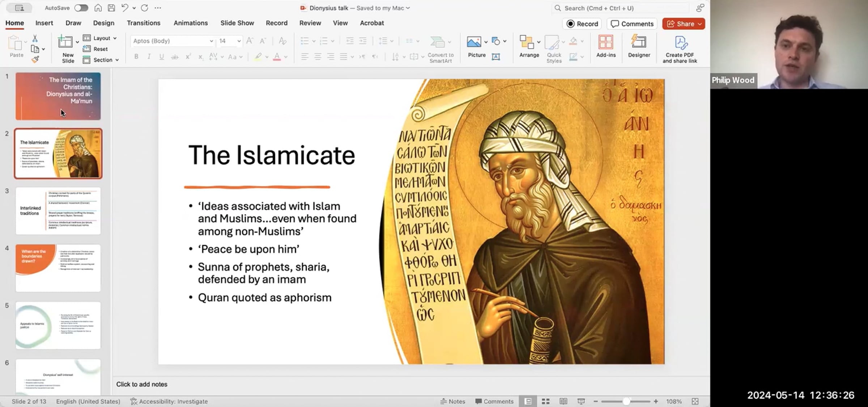The image size is (868, 407).
Task: Toggle Notes pane in status bar
Action: [x=452, y=401]
